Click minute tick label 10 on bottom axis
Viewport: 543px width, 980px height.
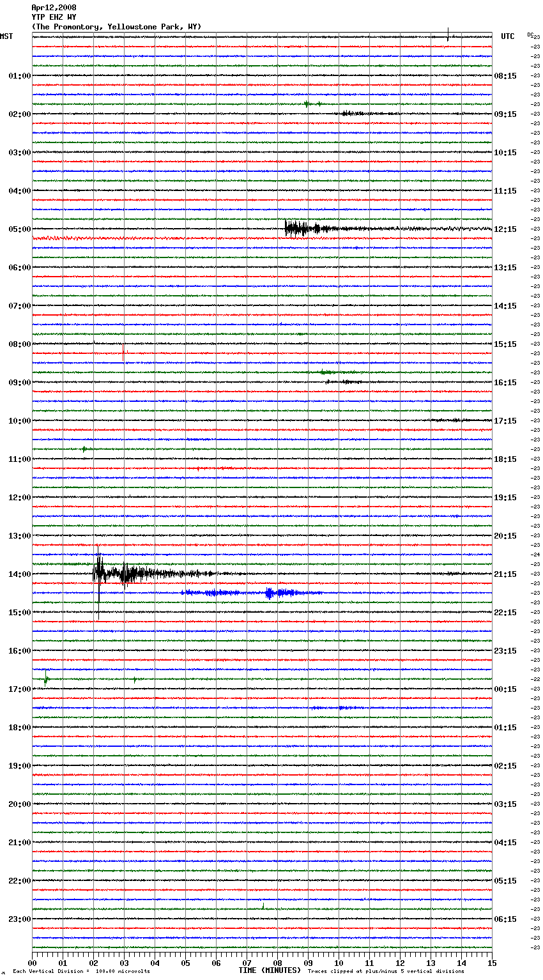point(339,963)
